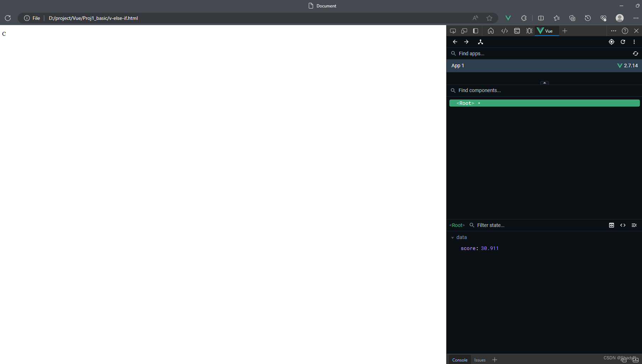
Task: Toggle browser split screen view
Action: [541, 18]
